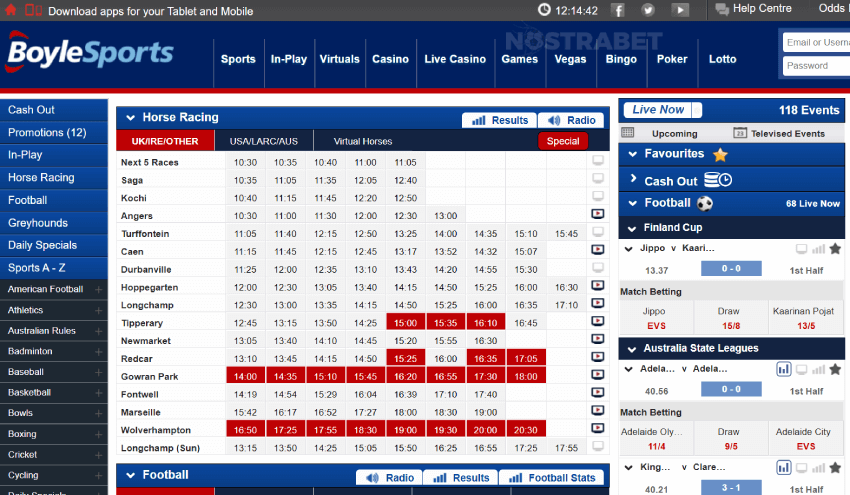Viewport: 850px width, 495px height.
Task: Open the YouTube channel icon
Action: (x=680, y=10)
